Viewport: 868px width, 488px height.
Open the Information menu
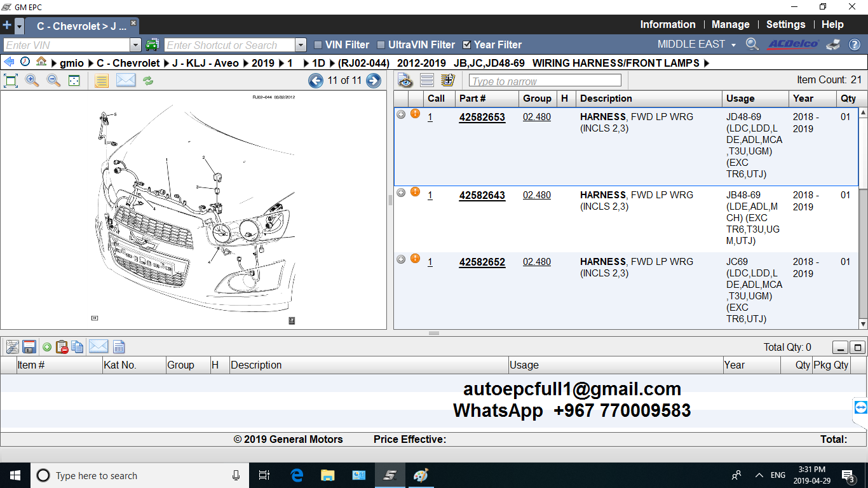668,24
